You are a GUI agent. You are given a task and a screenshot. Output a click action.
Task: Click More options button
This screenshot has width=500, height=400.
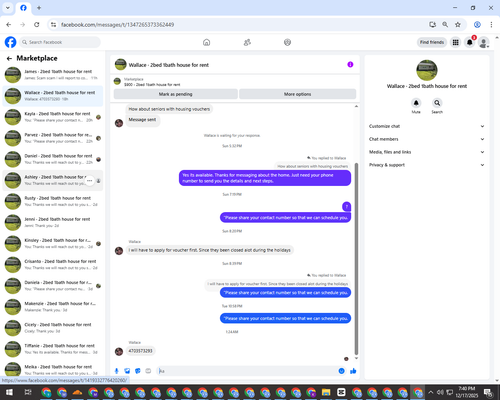(297, 94)
